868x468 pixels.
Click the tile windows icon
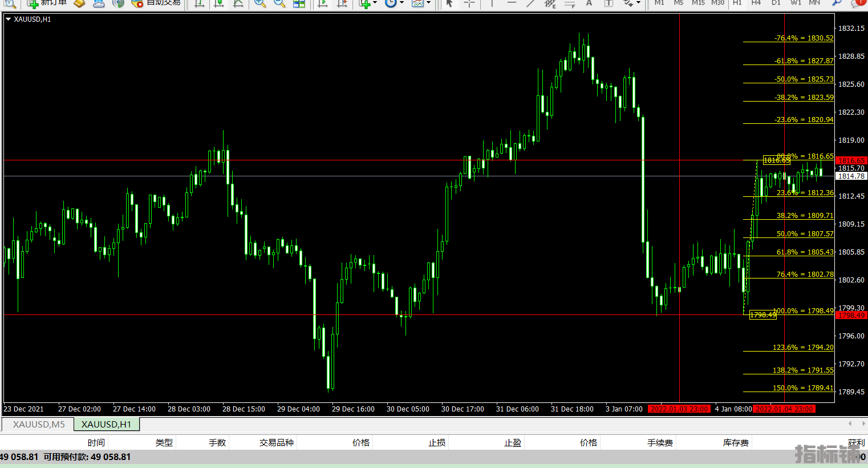pos(299,3)
